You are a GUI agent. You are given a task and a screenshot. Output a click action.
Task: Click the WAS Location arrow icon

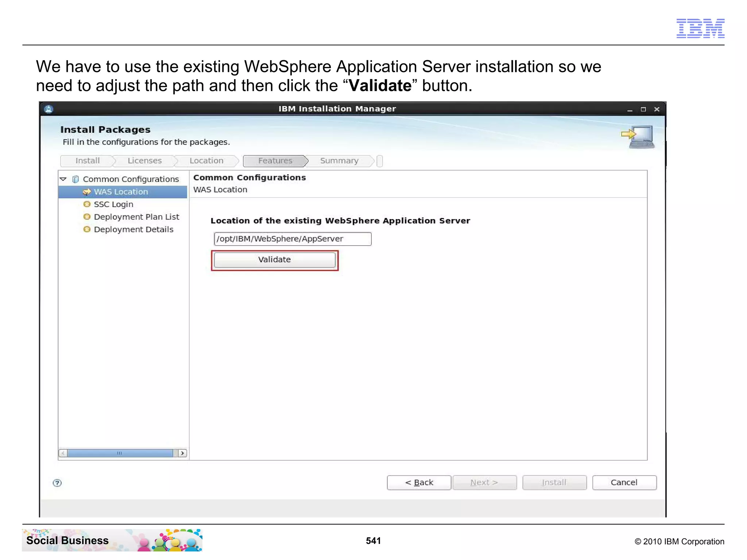[x=87, y=192]
